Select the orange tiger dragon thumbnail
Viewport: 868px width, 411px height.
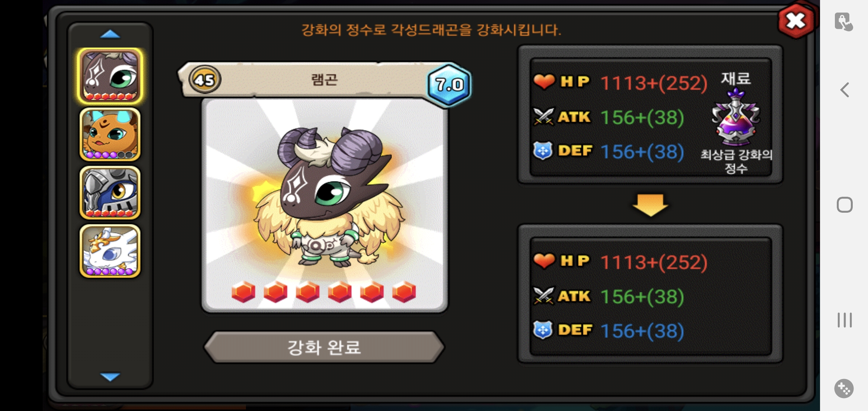tap(110, 134)
